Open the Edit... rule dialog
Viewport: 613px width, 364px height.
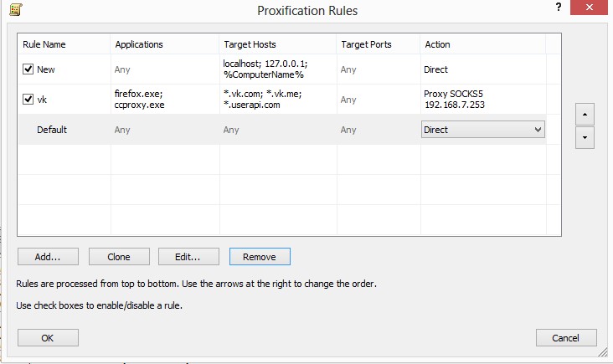pos(189,256)
